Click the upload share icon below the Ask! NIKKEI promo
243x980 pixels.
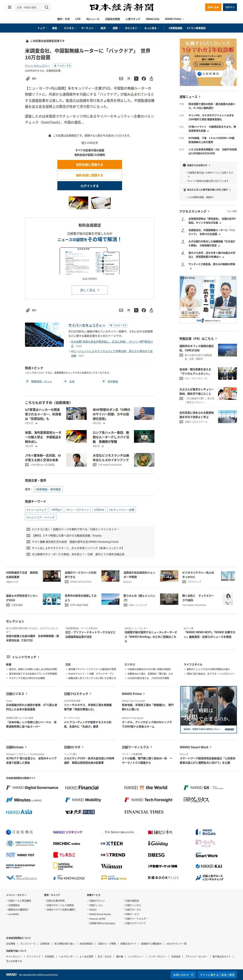pos(151,310)
